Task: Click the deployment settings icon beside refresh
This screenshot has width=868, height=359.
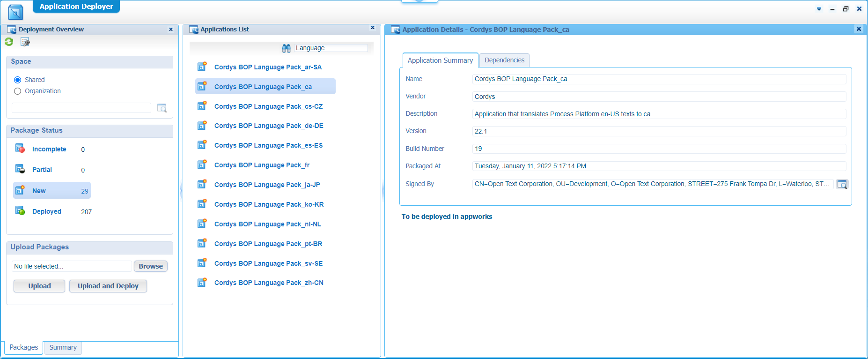Action: (25, 42)
